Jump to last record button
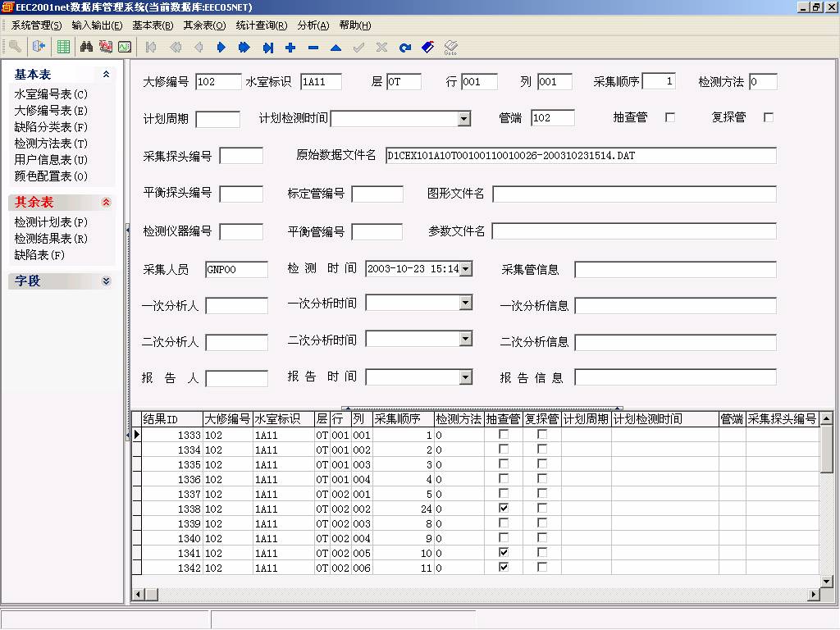Screen dimensions: 840x630 coord(267,48)
